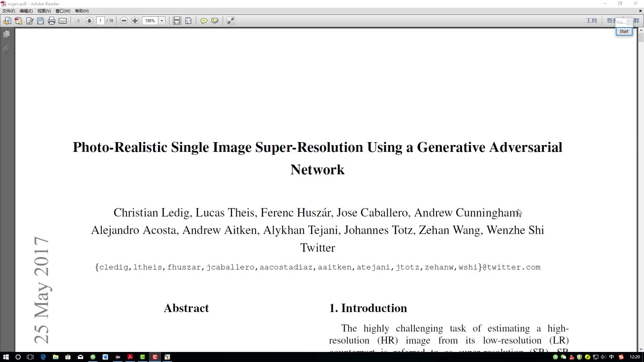This screenshot has width=644, height=362.
Task: Click the fit page width icon
Action: pos(177,20)
